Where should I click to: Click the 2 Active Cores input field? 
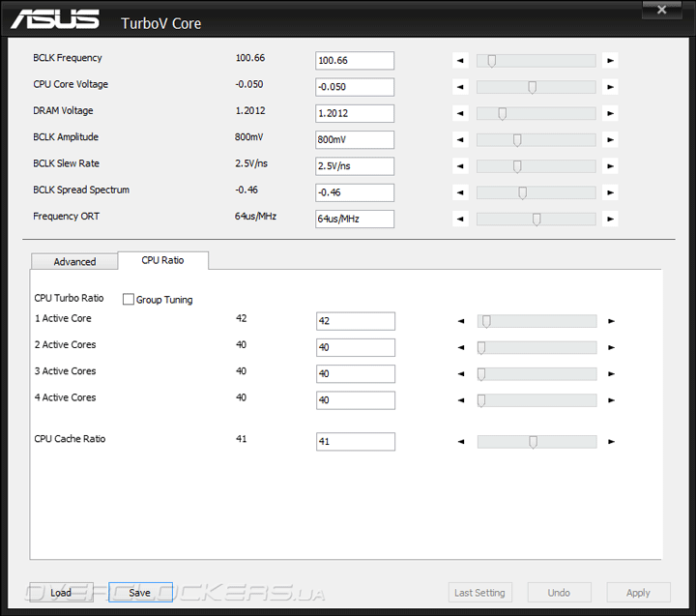pos(356,348)
